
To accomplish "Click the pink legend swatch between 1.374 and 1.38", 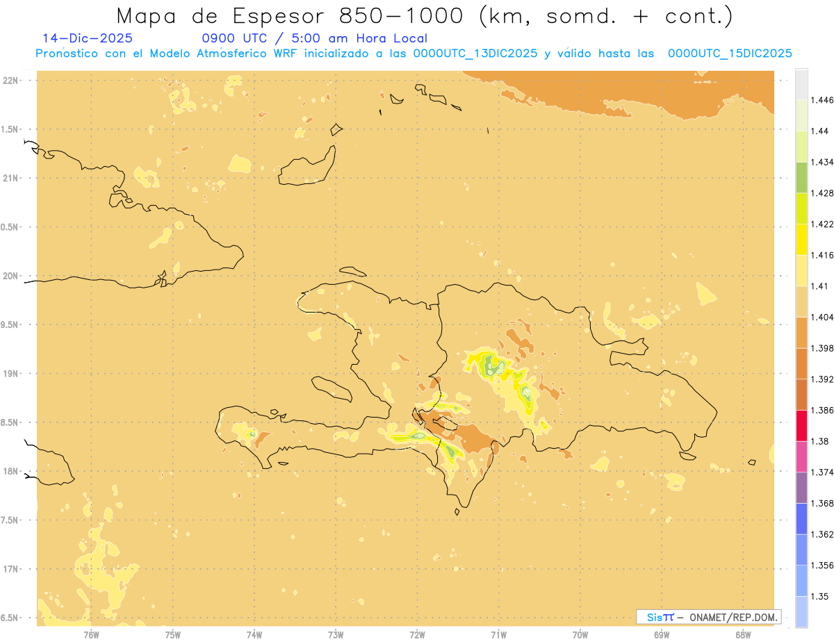I will [x=801, y=456].
